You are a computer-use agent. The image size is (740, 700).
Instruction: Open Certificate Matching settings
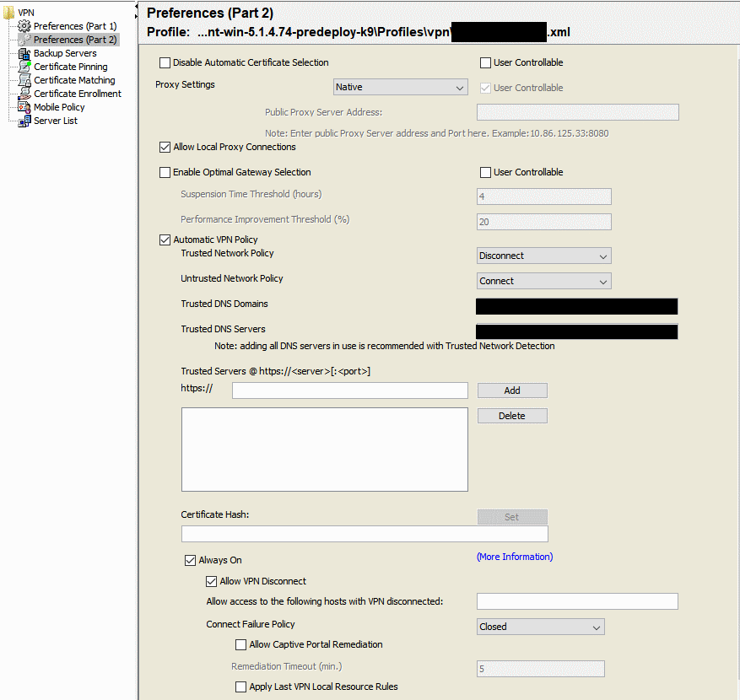point(74,80)
